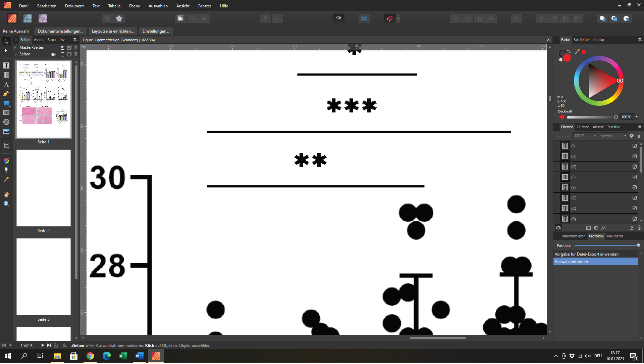
Task: Swap stroke and fill colours arrow
Action: [569, 51]
